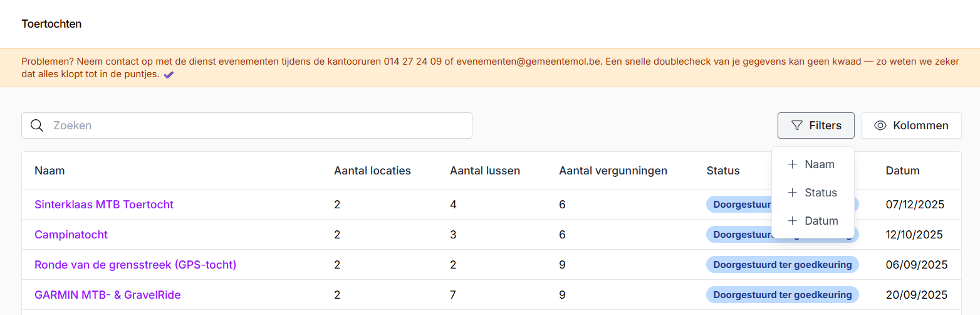Viewport: 980px width, 315px height.
Task: Open the Sinterklaas MTB Toertocht entry
Action: 104,205
